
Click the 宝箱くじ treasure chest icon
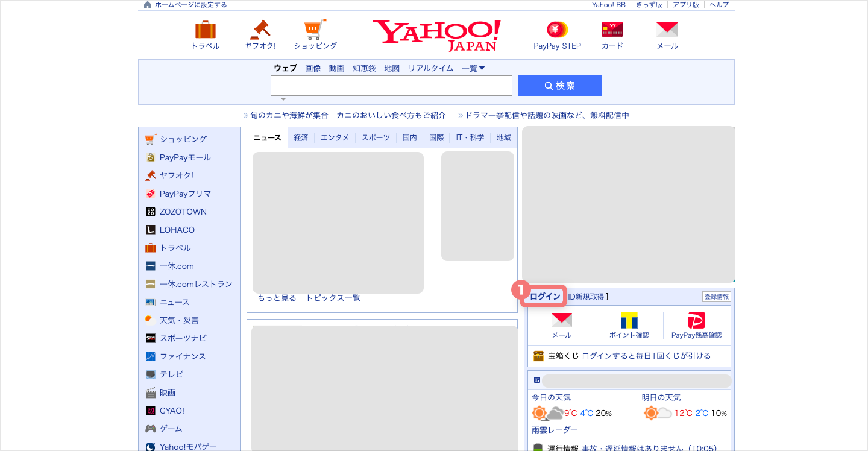538,356
